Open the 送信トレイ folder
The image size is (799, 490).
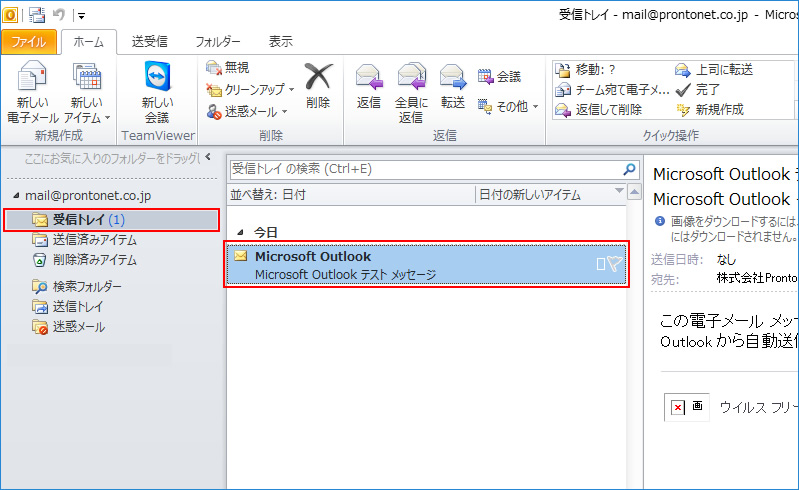pyautogui.click(x=68, y=307)
